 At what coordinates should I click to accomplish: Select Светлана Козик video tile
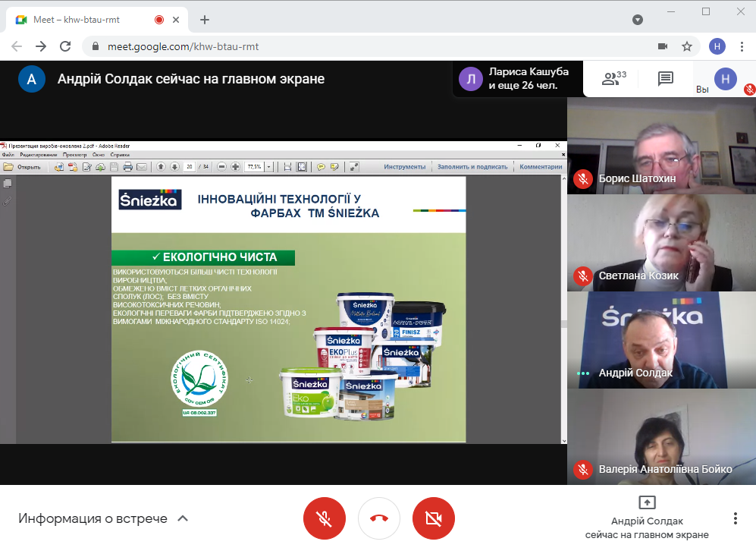coord(661,243)
